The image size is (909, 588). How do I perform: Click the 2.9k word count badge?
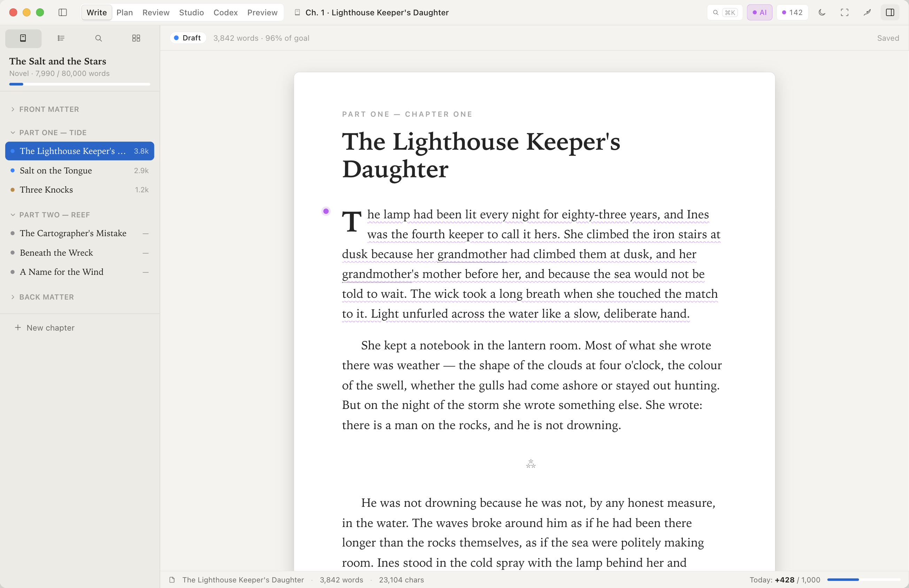click(141, 170)
